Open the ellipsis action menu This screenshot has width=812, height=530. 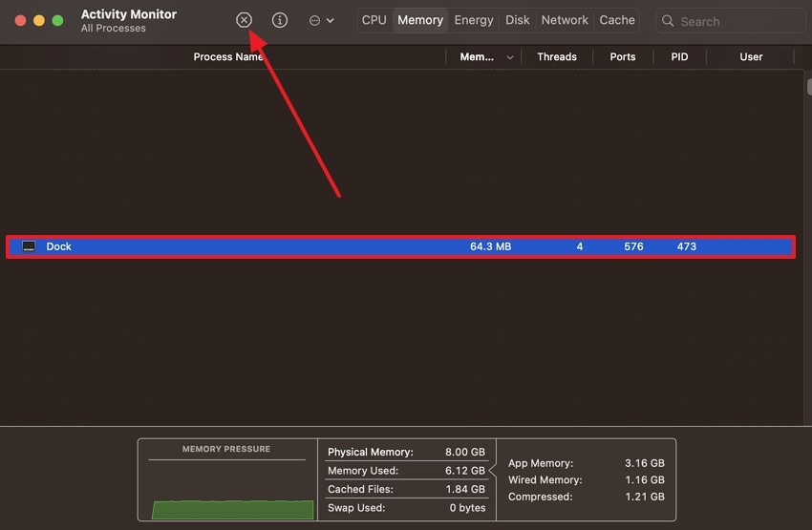point(321,21)
